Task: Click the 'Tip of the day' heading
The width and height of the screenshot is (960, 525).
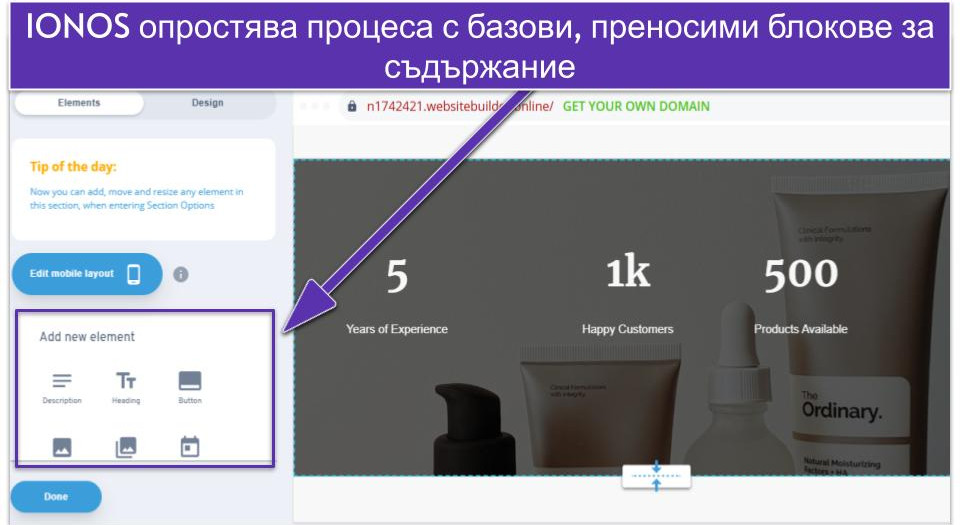Action: coord(73,166)
